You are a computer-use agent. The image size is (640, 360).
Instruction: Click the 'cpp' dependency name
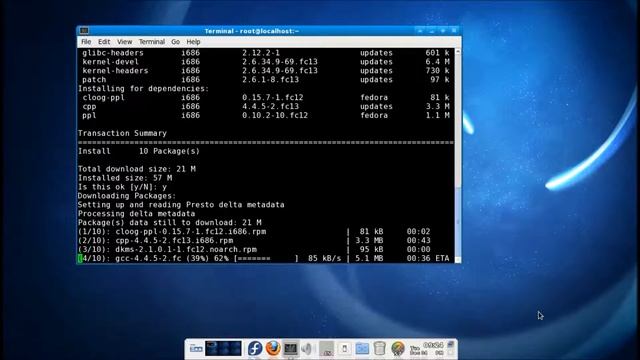[89, 107]
